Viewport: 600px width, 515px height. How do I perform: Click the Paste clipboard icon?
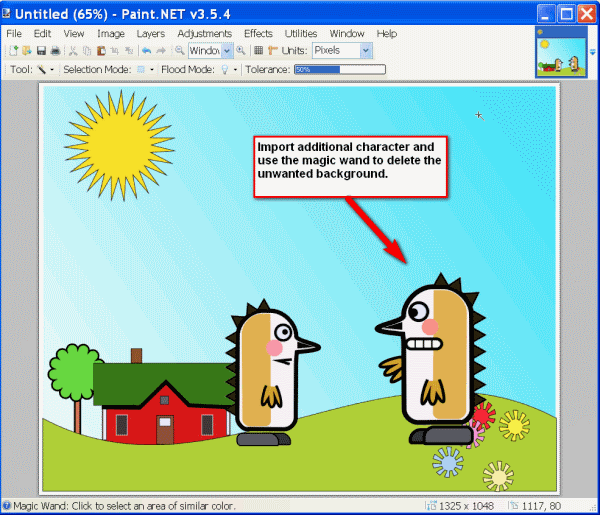pos(101,51)
